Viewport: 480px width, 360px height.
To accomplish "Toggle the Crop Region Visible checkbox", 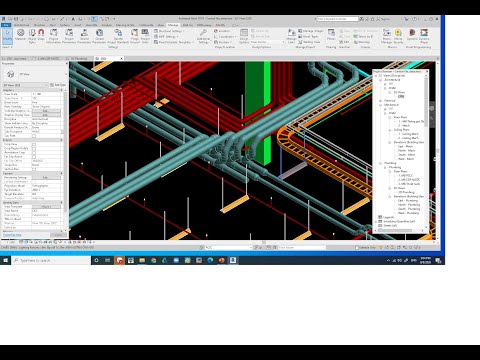I will point(34,148).
